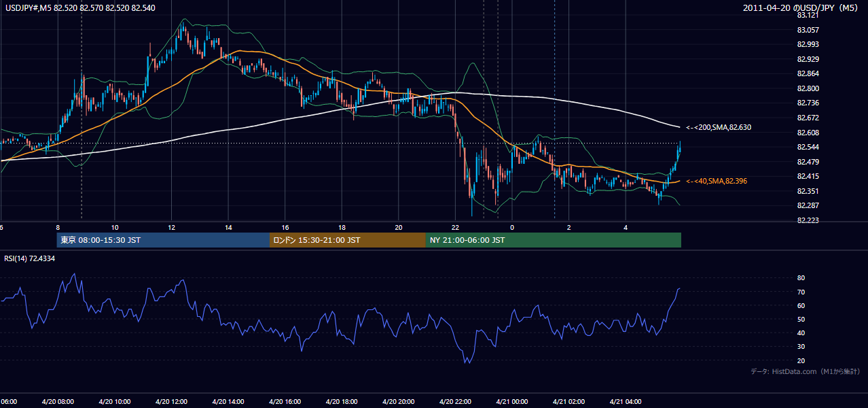Click hour tick 12 under price chart
Viewport: 868px width, 408px height.
pos(171,227)
